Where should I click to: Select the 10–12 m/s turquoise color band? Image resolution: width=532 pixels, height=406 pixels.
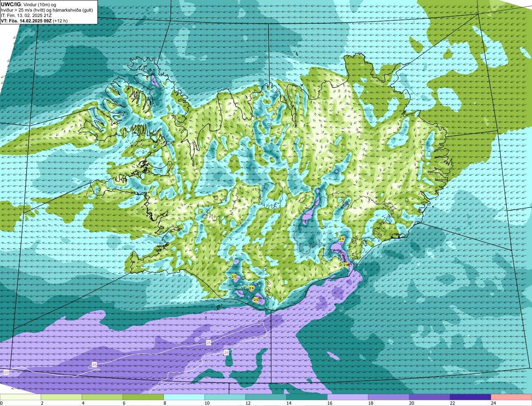pos(225,397)
